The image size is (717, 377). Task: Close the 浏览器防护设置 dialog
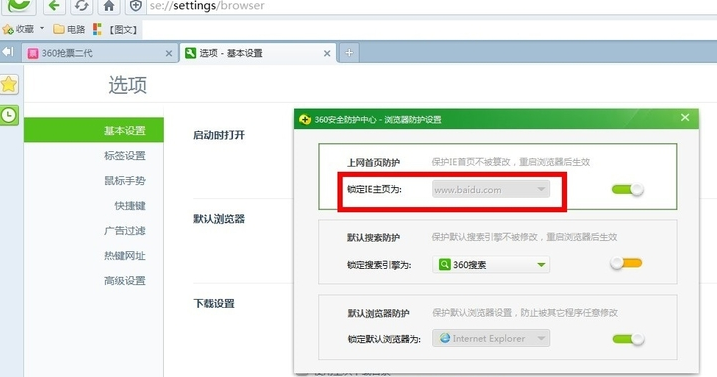(x=685, y=118)
